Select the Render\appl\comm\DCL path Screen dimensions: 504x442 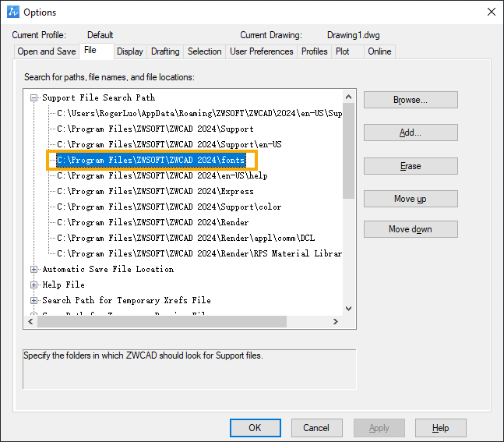(186, 238)
